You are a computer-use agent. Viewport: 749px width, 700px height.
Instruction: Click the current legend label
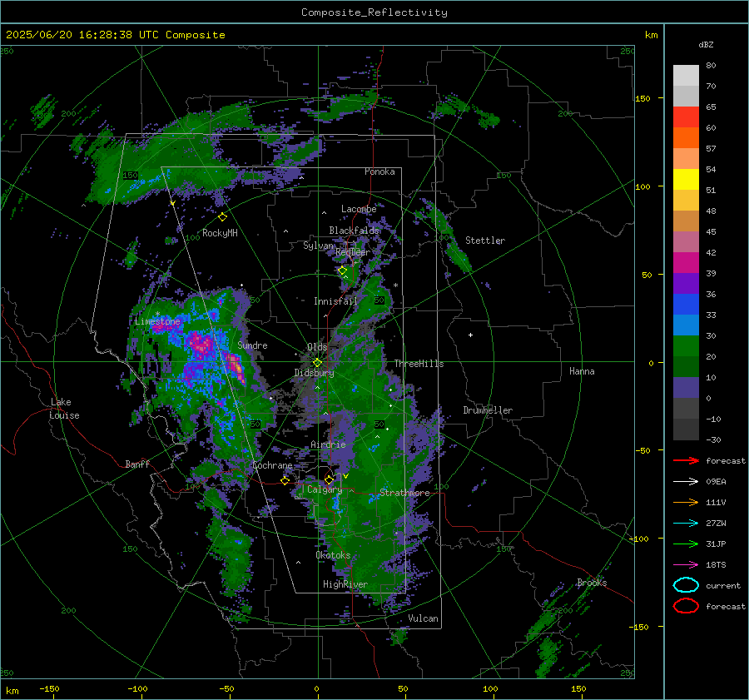[x=723, y=585]
